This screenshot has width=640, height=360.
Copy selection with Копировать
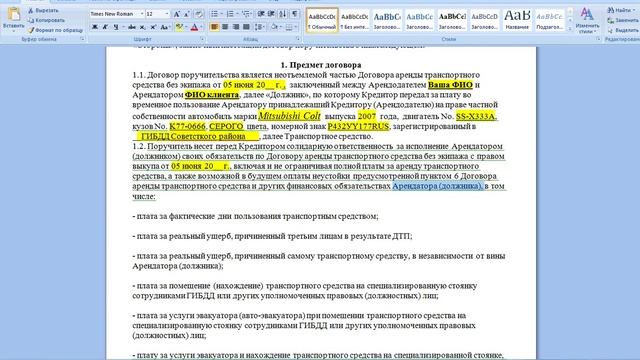pos(46,20)
